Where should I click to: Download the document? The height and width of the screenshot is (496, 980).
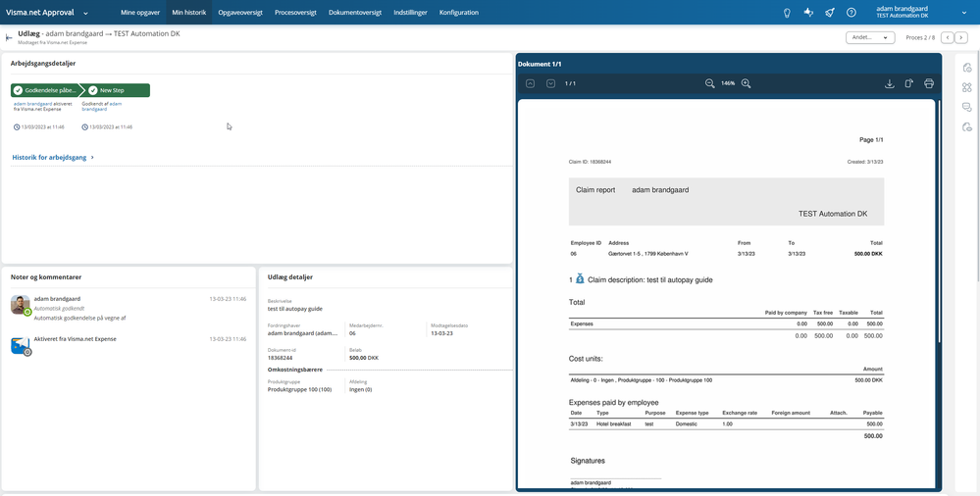[x=890, y=83]
